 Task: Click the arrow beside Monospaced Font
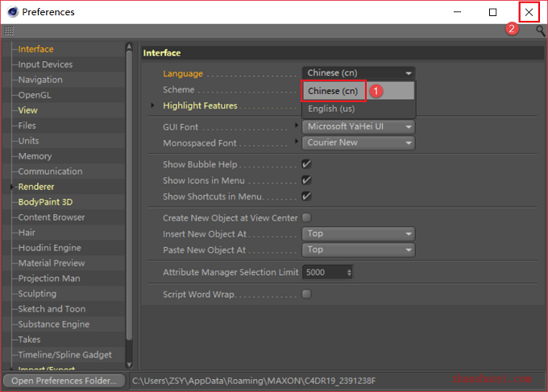coord(296,141)
